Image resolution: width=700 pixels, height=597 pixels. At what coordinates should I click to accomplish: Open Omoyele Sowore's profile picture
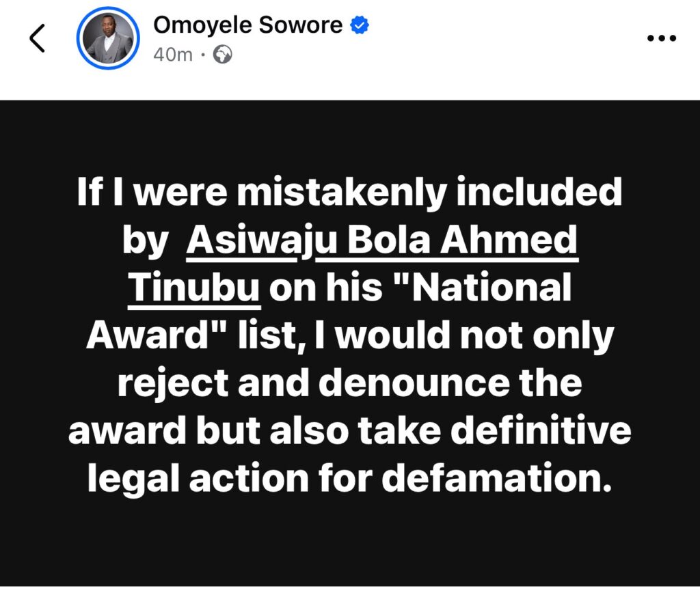[x=108, y=38]
